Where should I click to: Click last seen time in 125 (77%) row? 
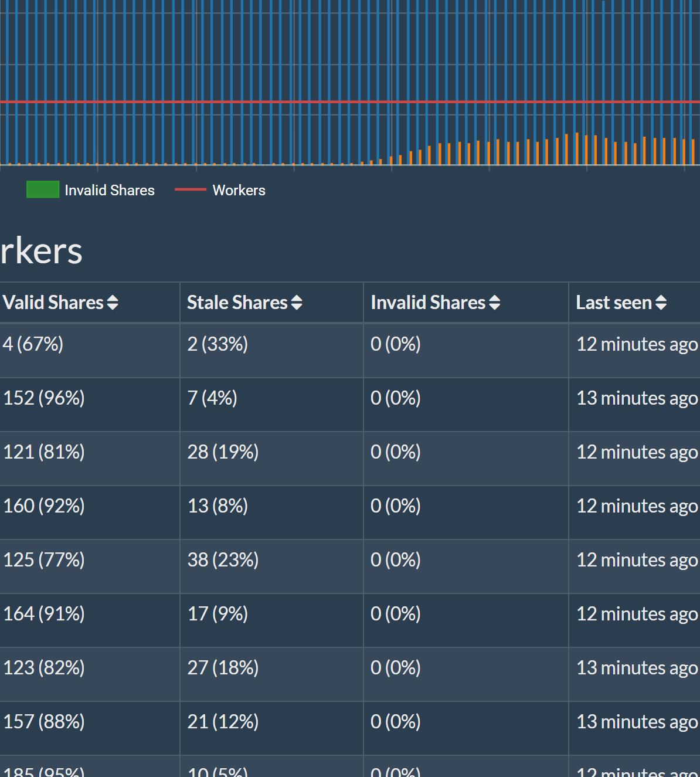tap(637, 559)
